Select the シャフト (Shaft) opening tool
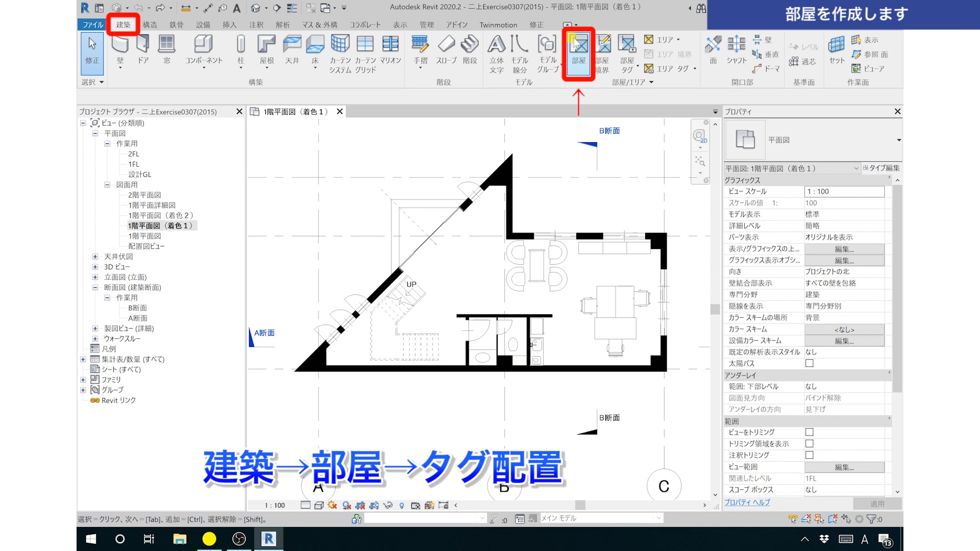This screenshot has width=980, height=551. 736,45
